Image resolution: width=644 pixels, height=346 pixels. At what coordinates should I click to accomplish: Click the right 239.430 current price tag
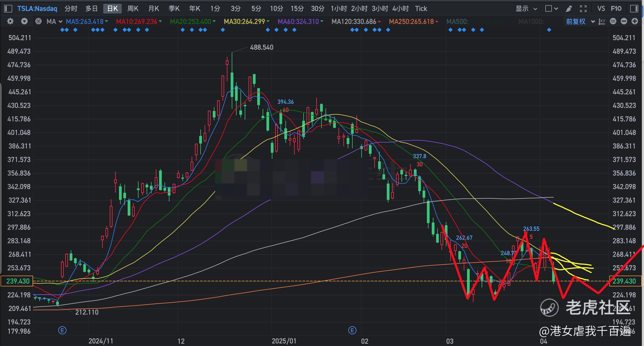625,281
